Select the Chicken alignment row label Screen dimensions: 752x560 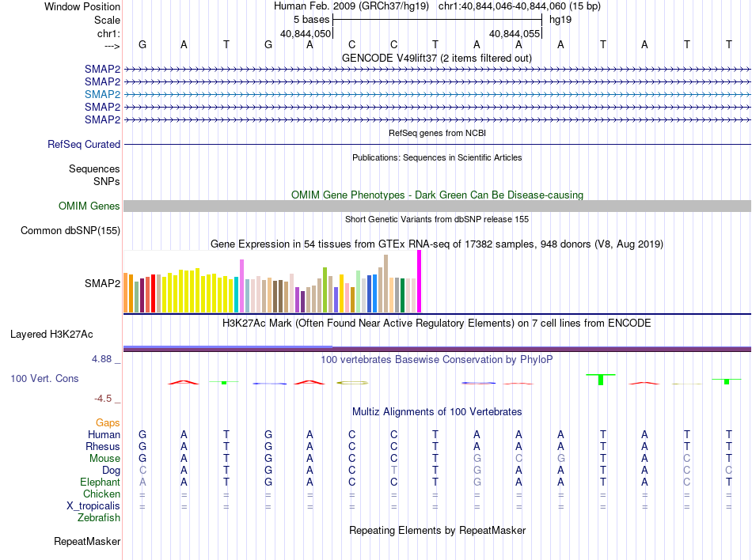[x=101, y=494]
